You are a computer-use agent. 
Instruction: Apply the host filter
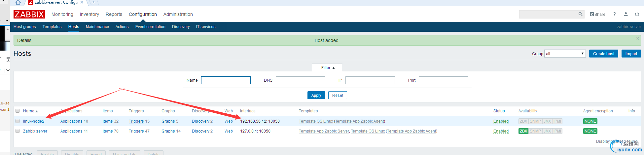tap(316, 95)
